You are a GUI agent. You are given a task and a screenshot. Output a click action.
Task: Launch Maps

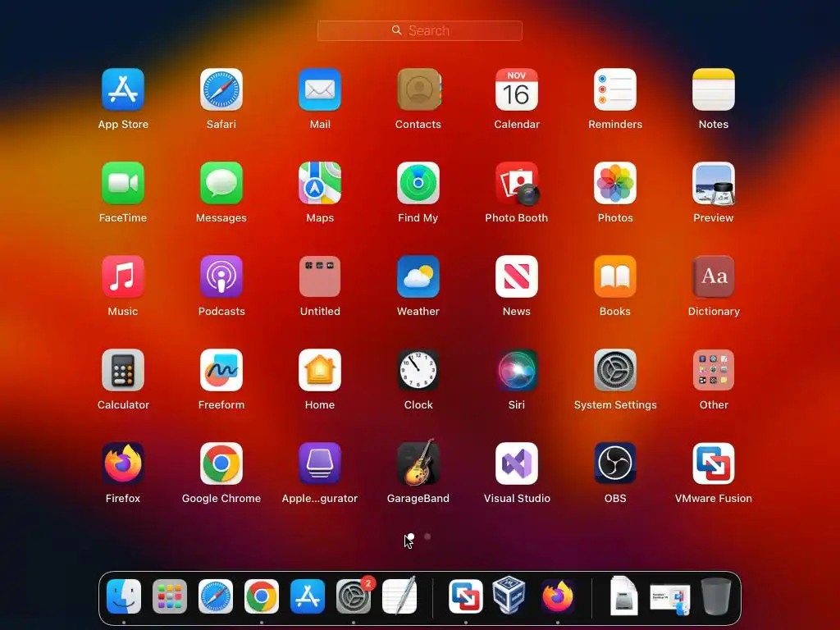pos(320,183)
